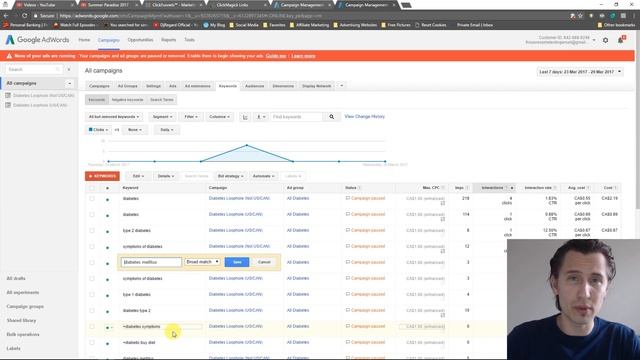640x360 pixels.
Task: Save the keyword edit
Action: click(x=237, y=262)
